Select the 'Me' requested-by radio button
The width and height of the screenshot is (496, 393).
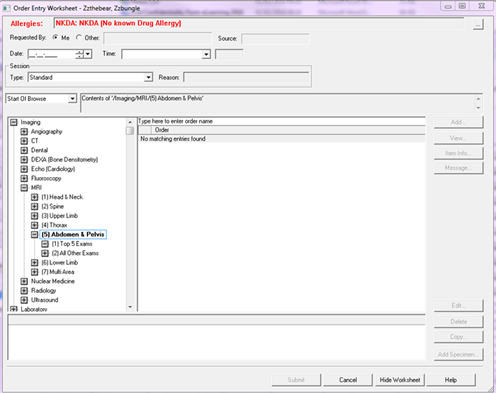pos(55,37)
